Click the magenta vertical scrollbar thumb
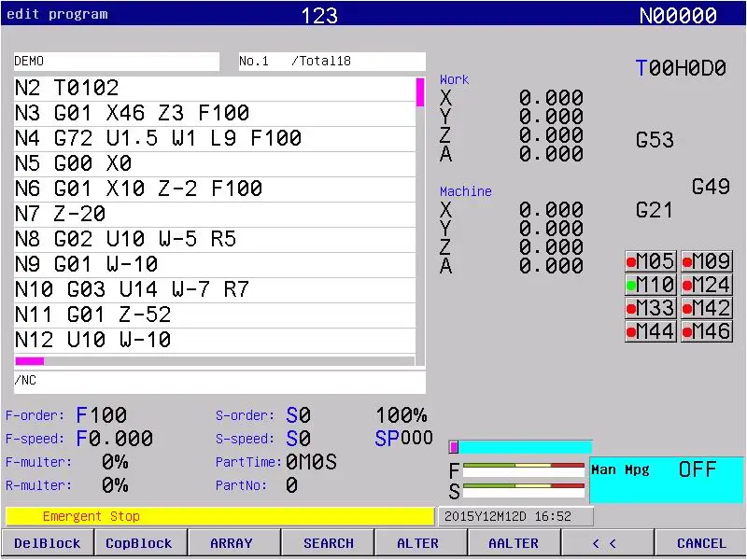This screenshot has width=747, height=560. (x=419, y=92)
